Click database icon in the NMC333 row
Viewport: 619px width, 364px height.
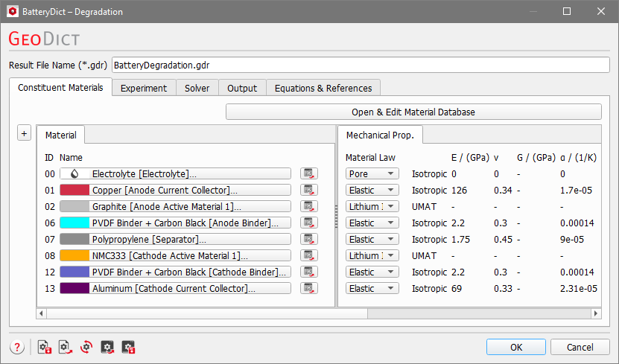tap(308, 255)
